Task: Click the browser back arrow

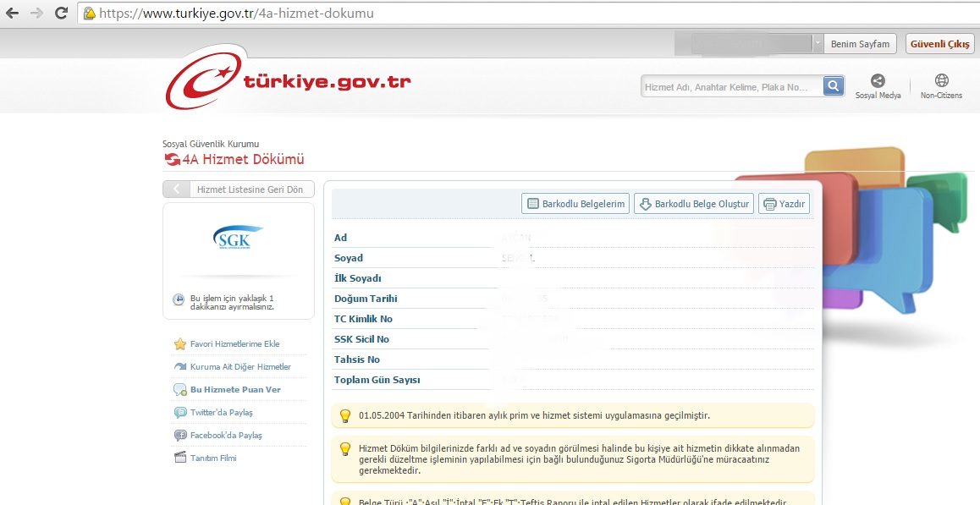Action: point(12,13)
